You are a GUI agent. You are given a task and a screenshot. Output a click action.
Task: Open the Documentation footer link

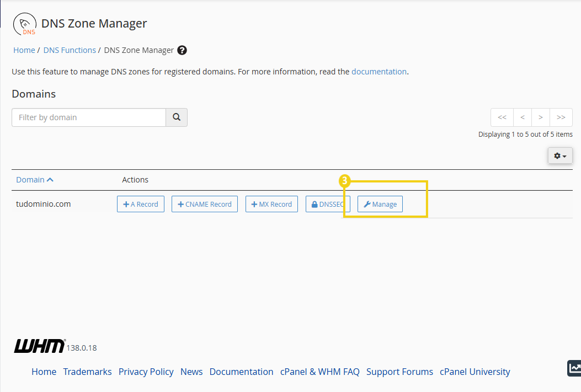(241, 372)
